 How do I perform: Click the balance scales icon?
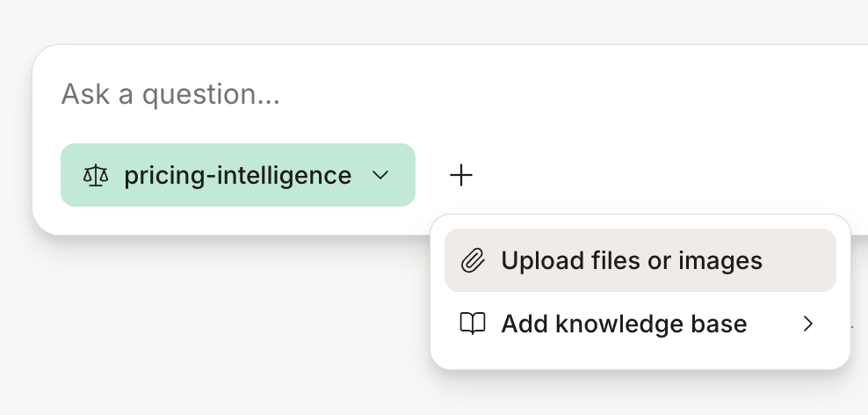[96, 175]
